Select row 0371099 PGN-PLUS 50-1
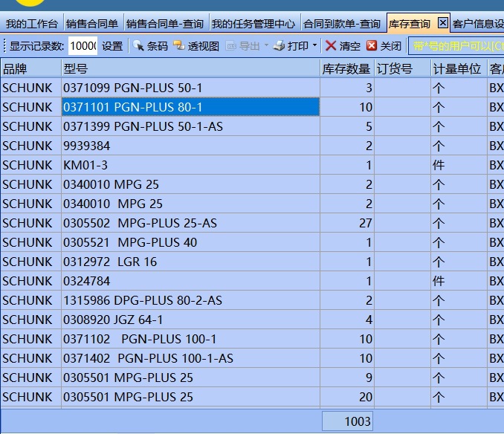Viewport: 504px width, 434px height. pyautogui.click(x=190, y=88)
